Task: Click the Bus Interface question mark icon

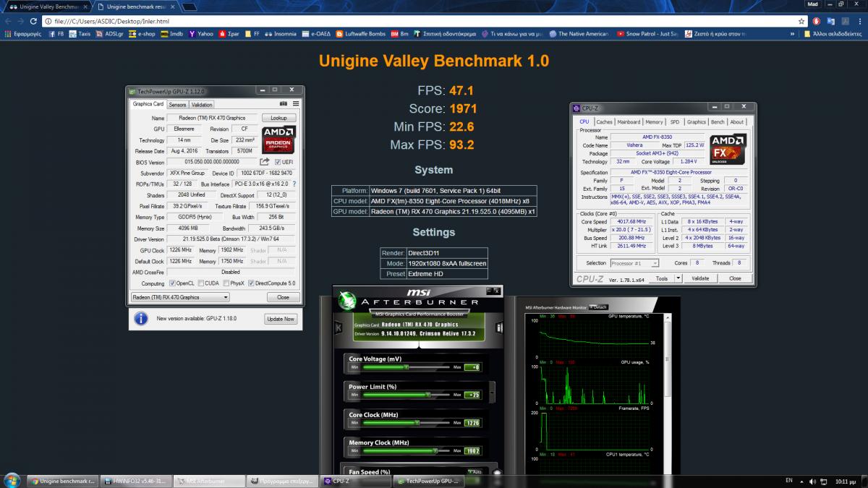Action: (294, 184)
